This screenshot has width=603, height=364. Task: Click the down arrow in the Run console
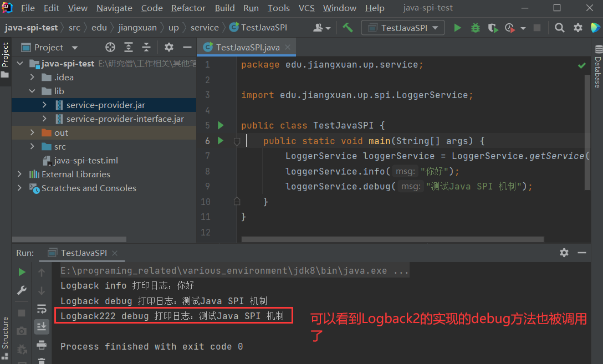(x=42, y=290)
